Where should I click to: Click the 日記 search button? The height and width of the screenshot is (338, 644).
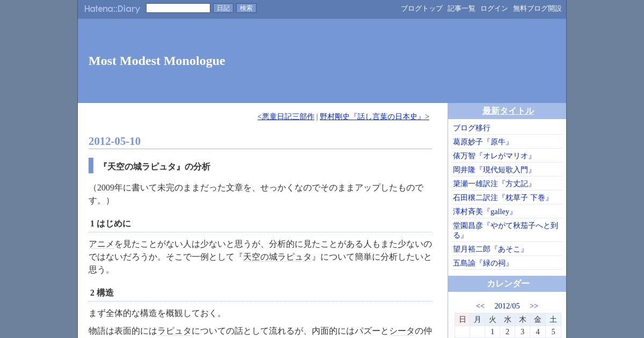(x=223, y=8)
